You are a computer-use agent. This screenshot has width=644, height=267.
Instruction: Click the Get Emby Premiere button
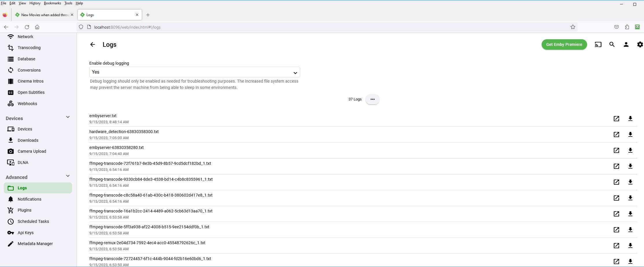coord(564,44)
